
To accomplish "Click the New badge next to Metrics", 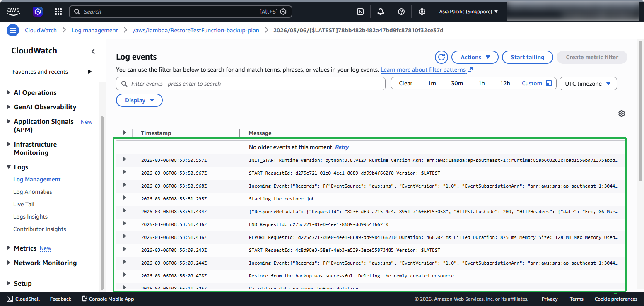I will (x=46, y=248).
